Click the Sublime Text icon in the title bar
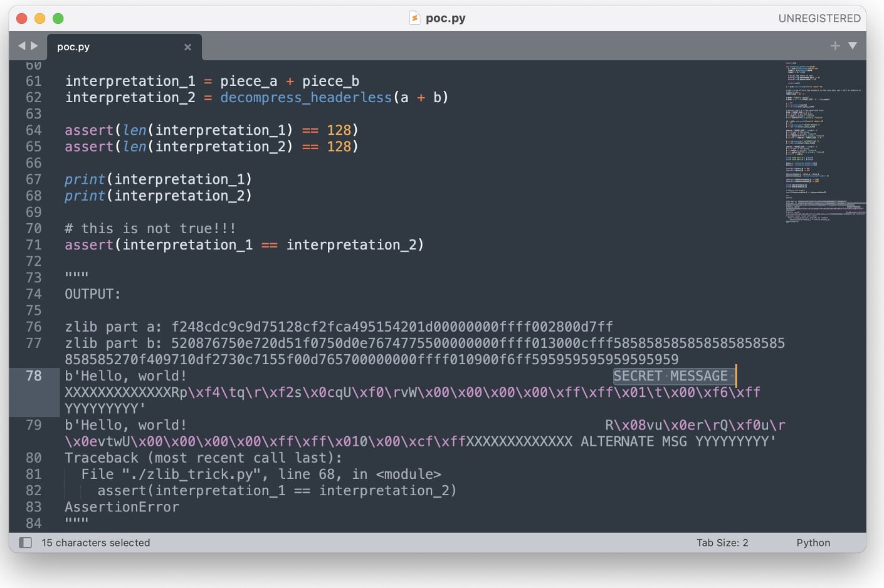 point(415,18)
